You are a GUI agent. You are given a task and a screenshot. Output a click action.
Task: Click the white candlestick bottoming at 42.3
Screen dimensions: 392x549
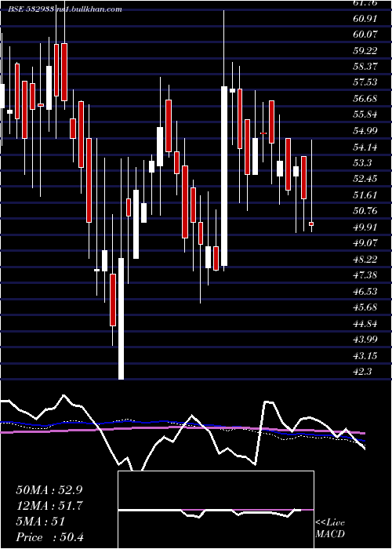[121, 318]
